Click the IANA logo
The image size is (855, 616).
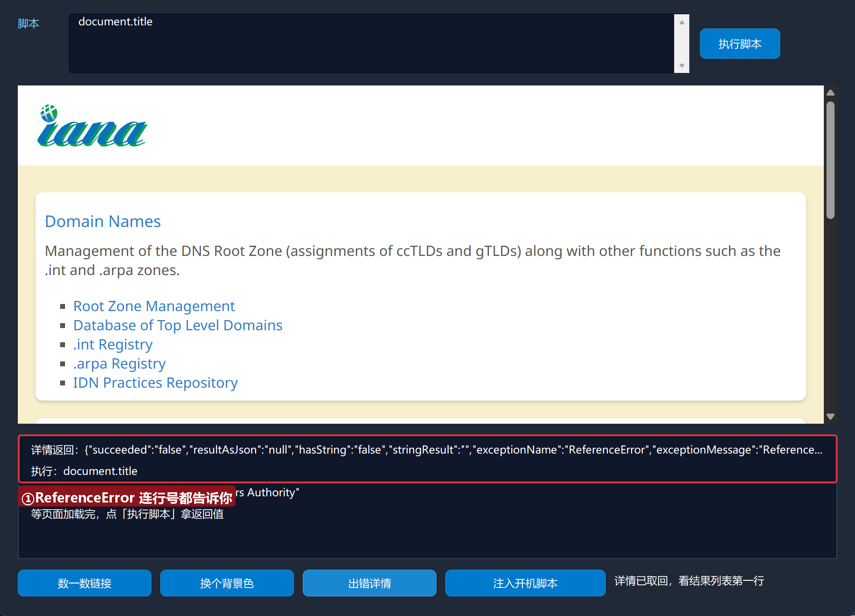(92, 126)
